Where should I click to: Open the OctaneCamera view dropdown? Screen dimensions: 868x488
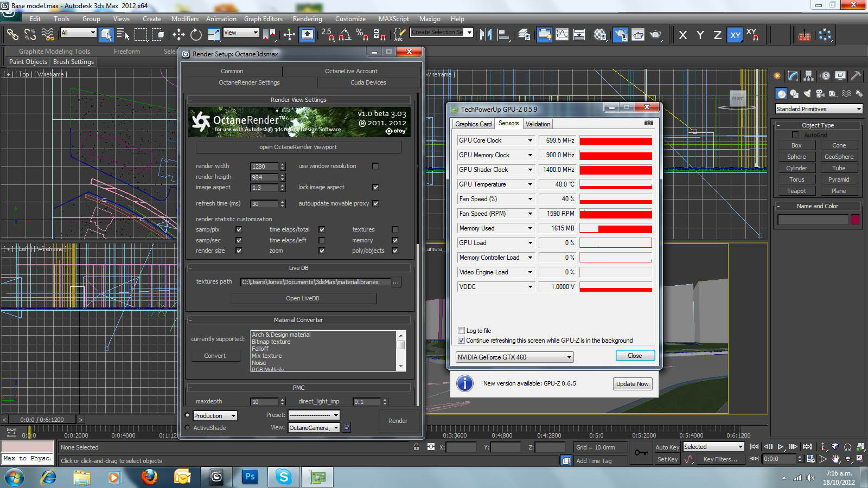point(314,428)
